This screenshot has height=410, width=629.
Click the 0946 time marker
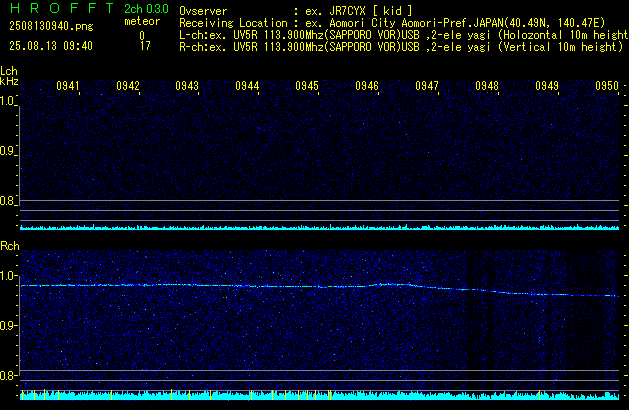(x=367, y=86)
